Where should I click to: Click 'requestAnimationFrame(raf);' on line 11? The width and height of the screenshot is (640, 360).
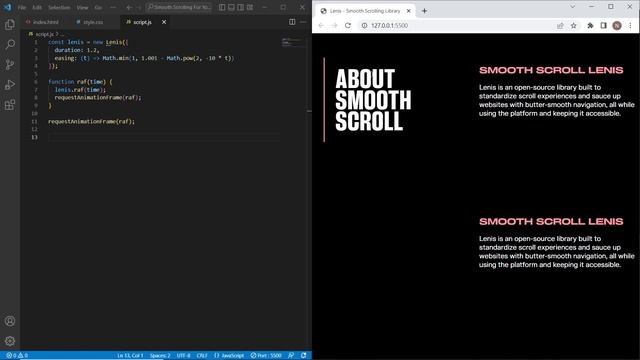pos(91,121)
